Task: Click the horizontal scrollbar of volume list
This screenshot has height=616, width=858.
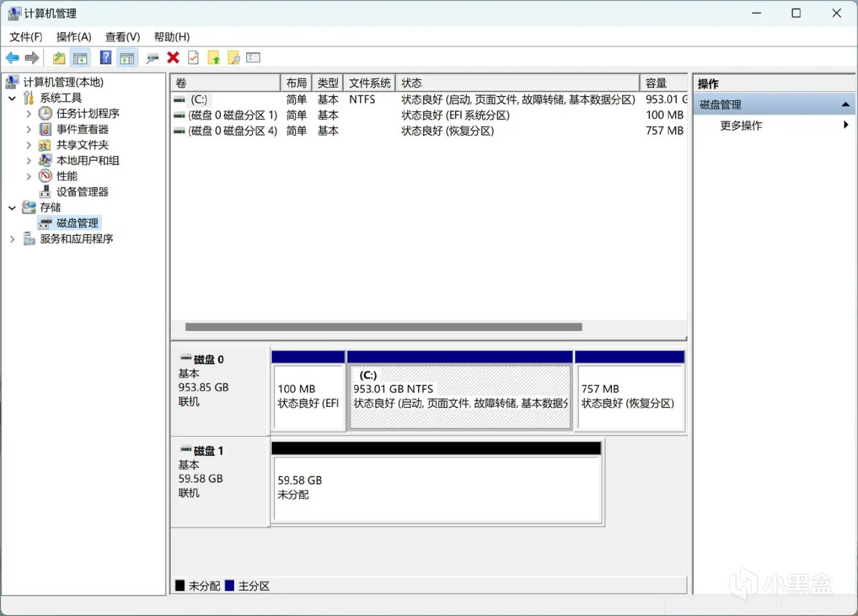Action: [383, 327]
